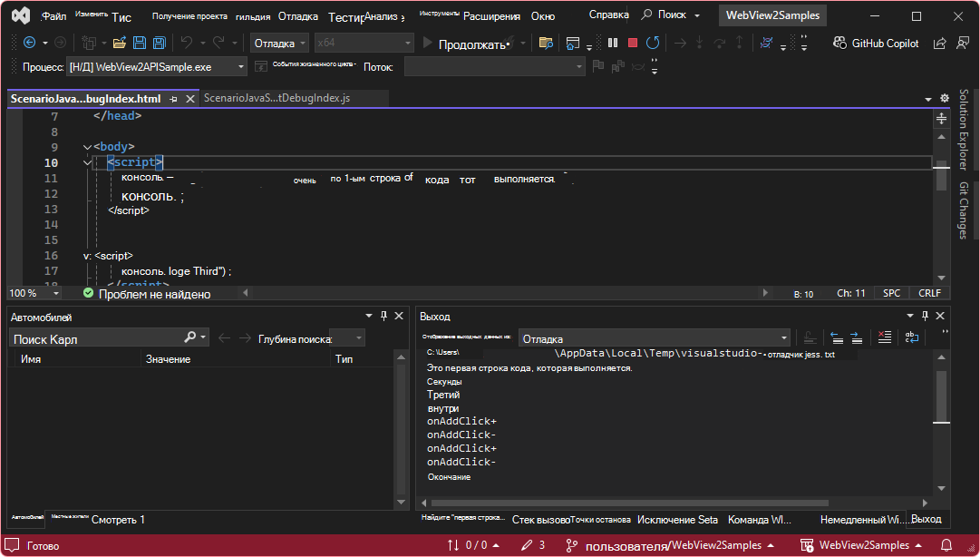Screen dimensions: 980x557
Task: Click the Redo arrow icon
Action: coord(218,43)
